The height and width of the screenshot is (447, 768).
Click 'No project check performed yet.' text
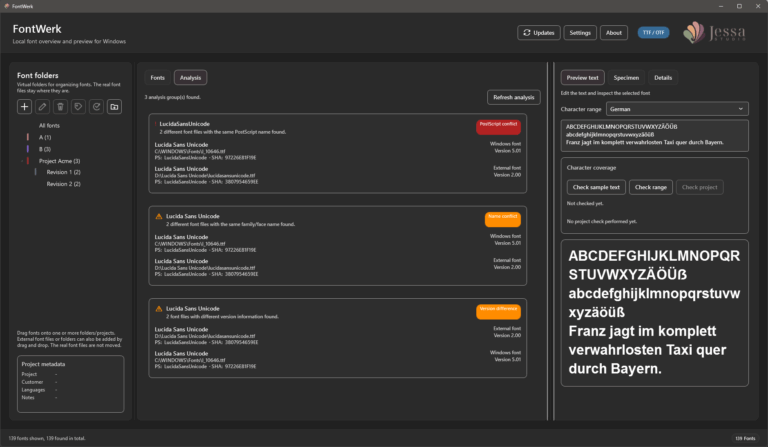(x=601, y=221)
